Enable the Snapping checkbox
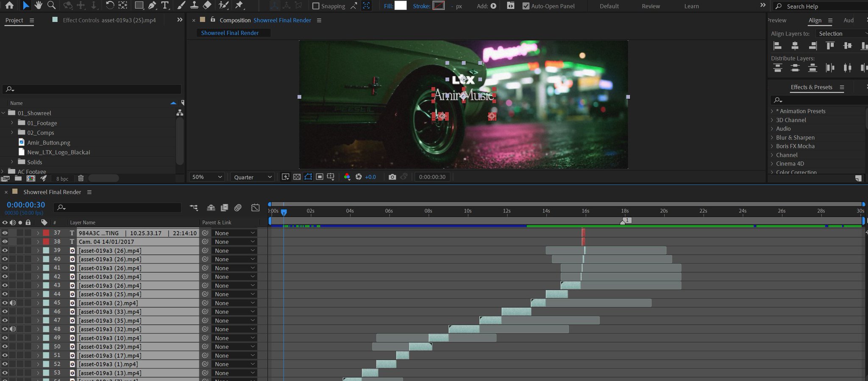Viewport: 868px width, 381px height. [316, 6]
